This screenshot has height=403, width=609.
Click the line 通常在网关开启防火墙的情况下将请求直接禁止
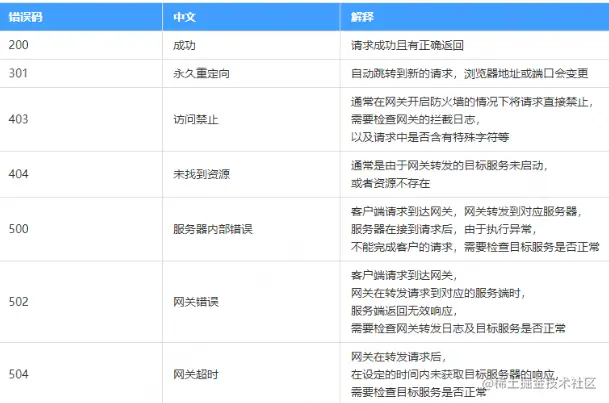pos(472,102)
